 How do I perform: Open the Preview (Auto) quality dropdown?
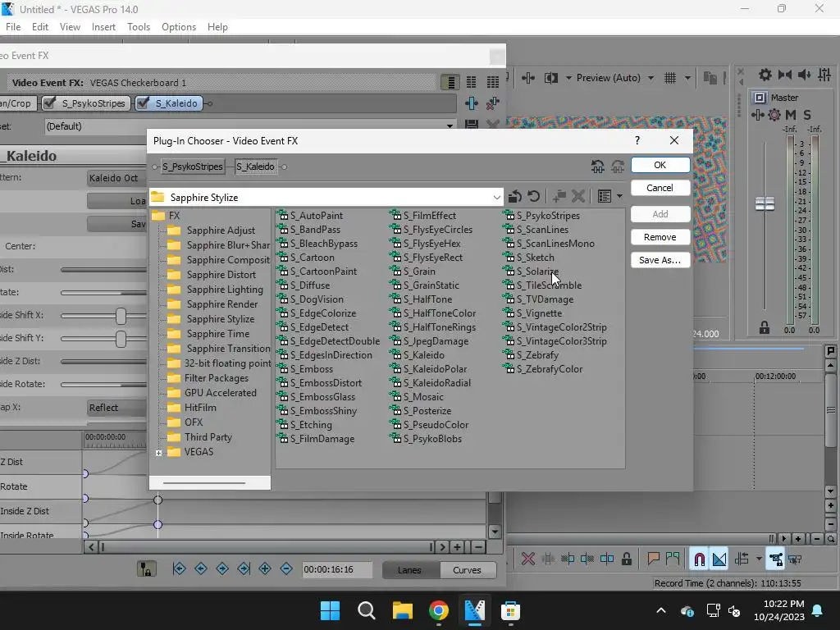click(x=651, y=78)
